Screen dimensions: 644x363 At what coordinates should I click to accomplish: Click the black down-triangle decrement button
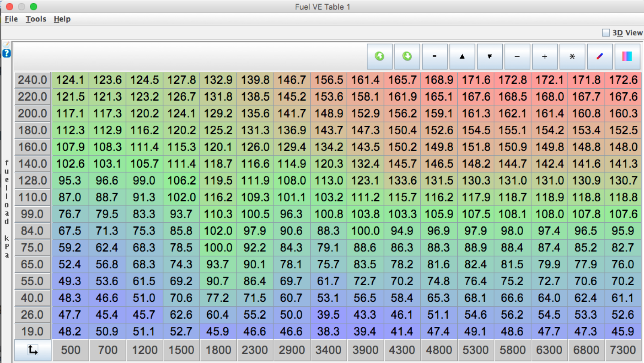click(x=489, y=56)
